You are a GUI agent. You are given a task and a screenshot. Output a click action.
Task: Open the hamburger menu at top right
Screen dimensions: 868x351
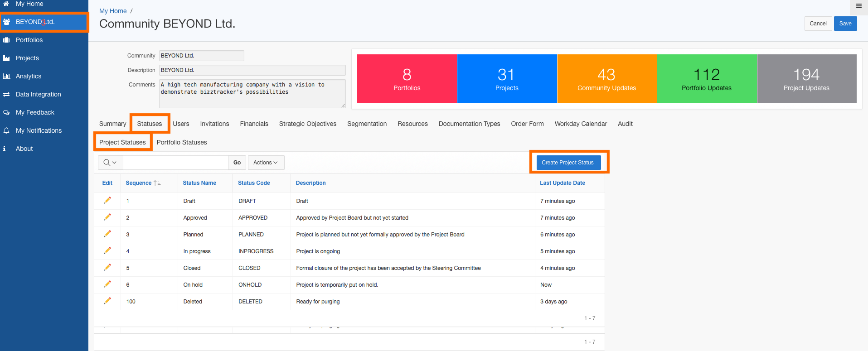pos(858,6)
